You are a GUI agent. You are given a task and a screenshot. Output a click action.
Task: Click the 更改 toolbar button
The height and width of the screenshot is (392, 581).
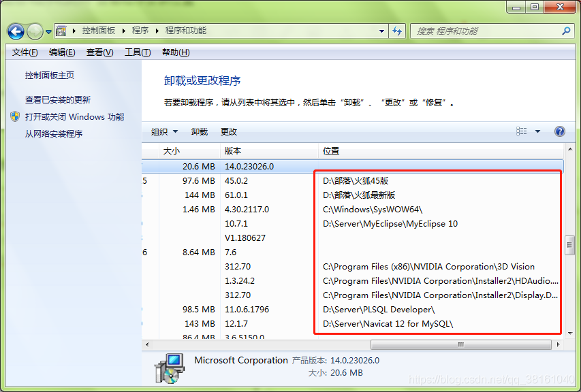point(229,132)
